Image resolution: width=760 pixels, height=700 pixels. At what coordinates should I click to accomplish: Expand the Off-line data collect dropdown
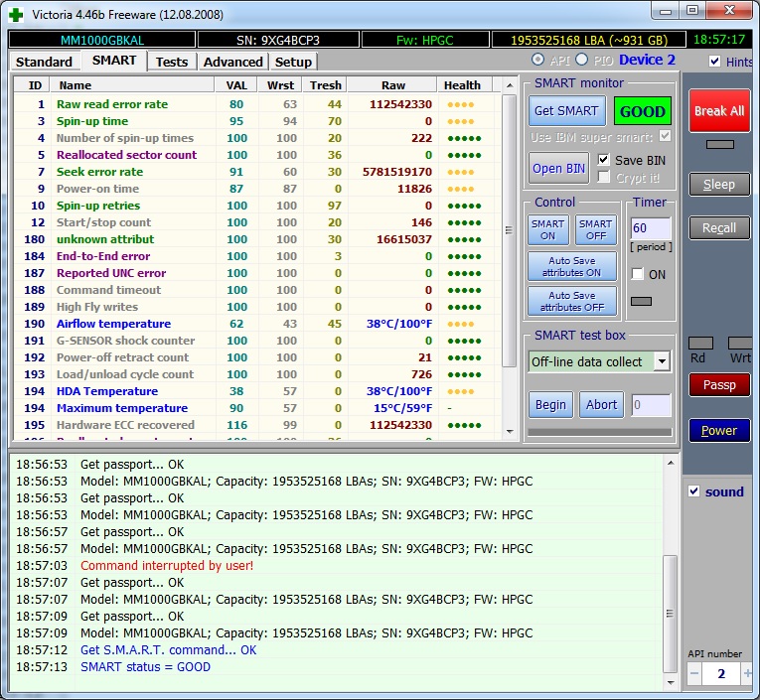point(662,361)
